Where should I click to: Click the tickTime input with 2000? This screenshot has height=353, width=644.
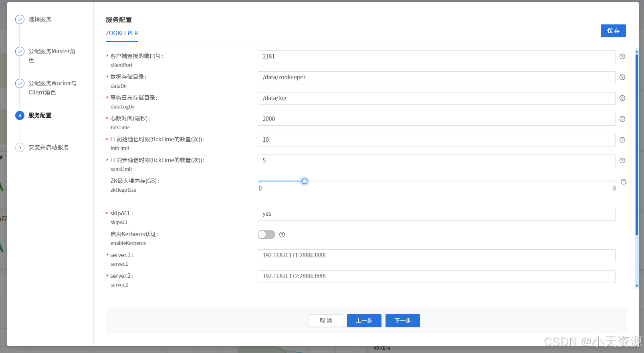(436, 119)
